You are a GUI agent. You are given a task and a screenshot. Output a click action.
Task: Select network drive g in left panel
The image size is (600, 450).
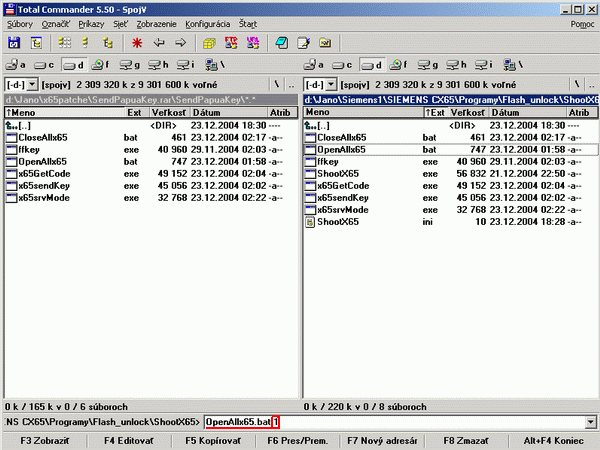129,65
